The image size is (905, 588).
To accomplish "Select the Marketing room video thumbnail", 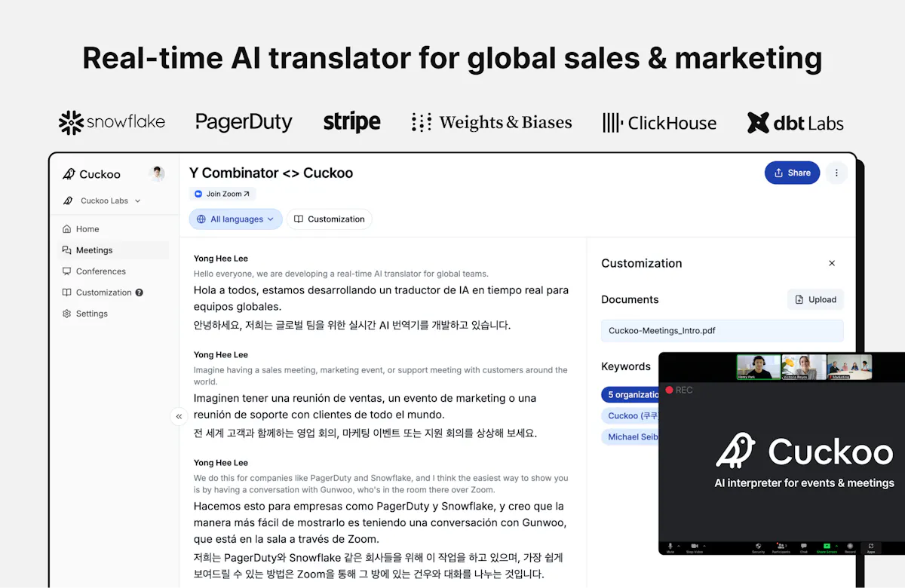I will click(849, 366).
